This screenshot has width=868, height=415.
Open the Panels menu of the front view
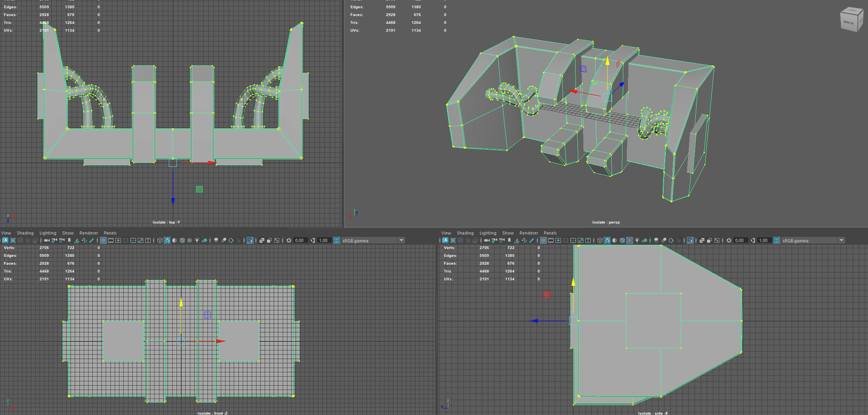110,233
